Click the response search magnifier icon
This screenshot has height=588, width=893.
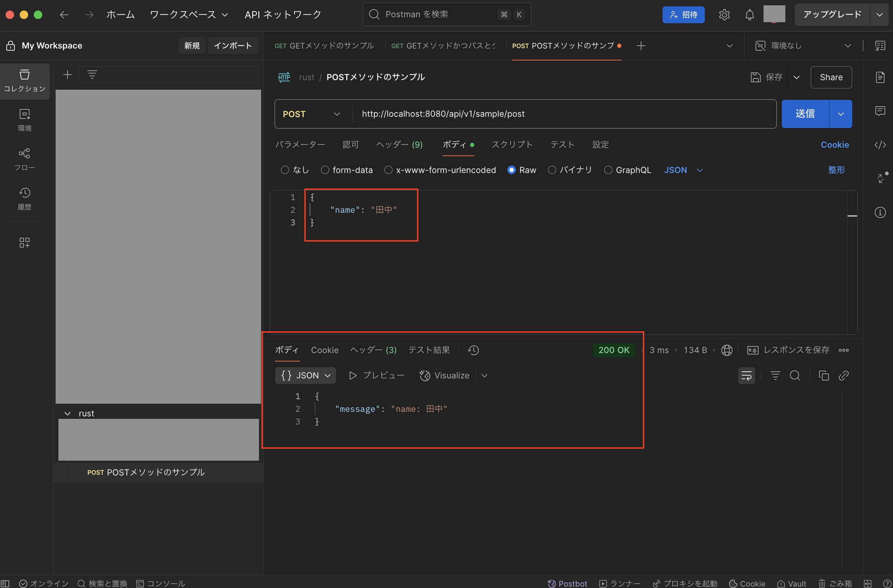click(795, 375)
